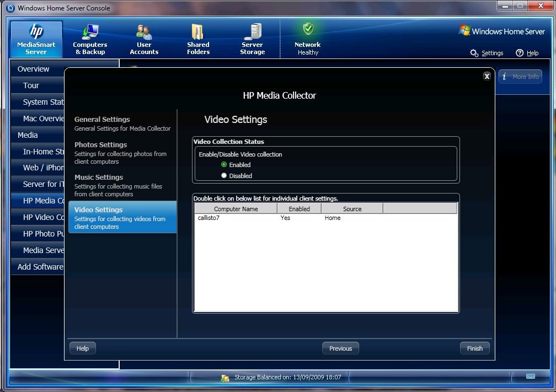Open Server for iTunes sidebar item
Viewport: 556px width, 392px height.
[38, 184]
